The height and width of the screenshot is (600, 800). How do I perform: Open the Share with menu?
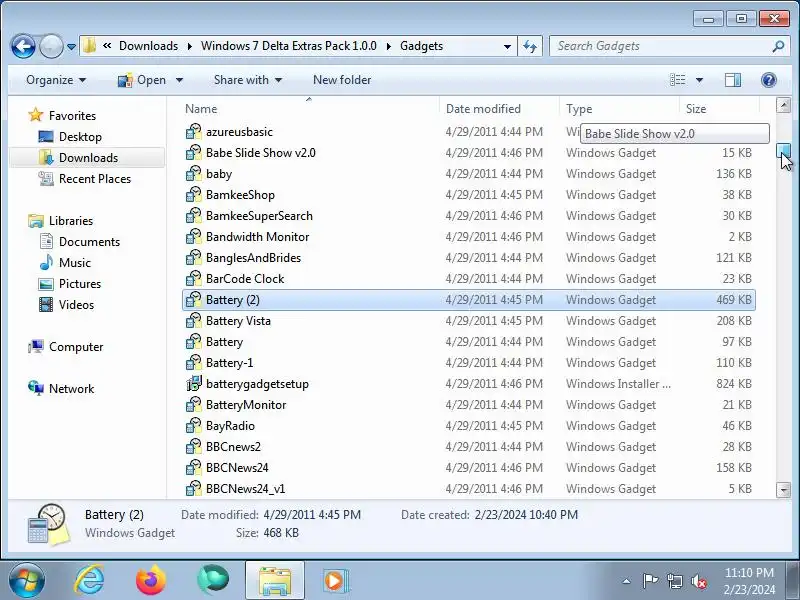(248, 80)
